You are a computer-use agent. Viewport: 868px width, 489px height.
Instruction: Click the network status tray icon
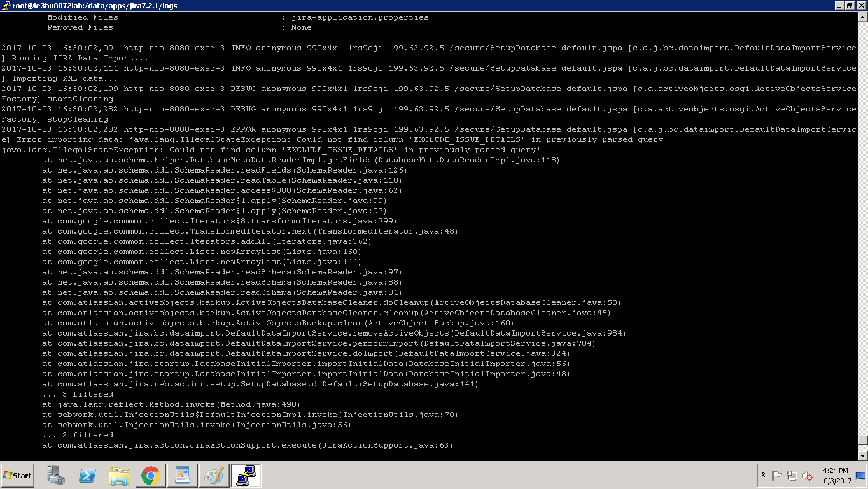click(x=792, y=475)
